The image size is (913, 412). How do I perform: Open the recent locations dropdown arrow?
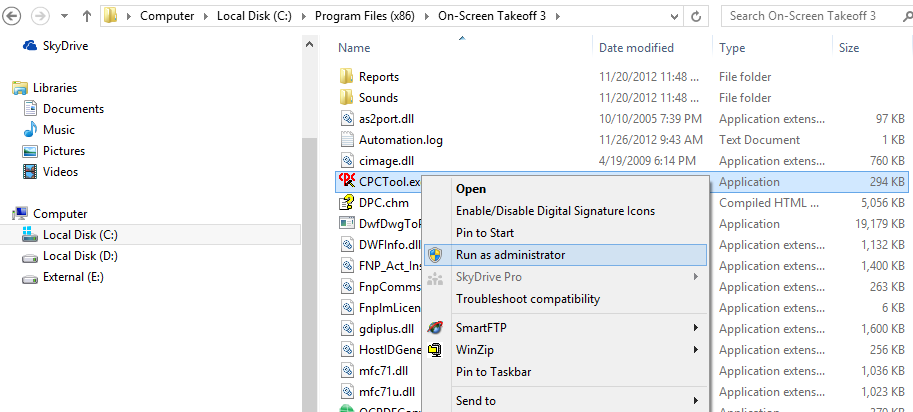pos(65,16)
